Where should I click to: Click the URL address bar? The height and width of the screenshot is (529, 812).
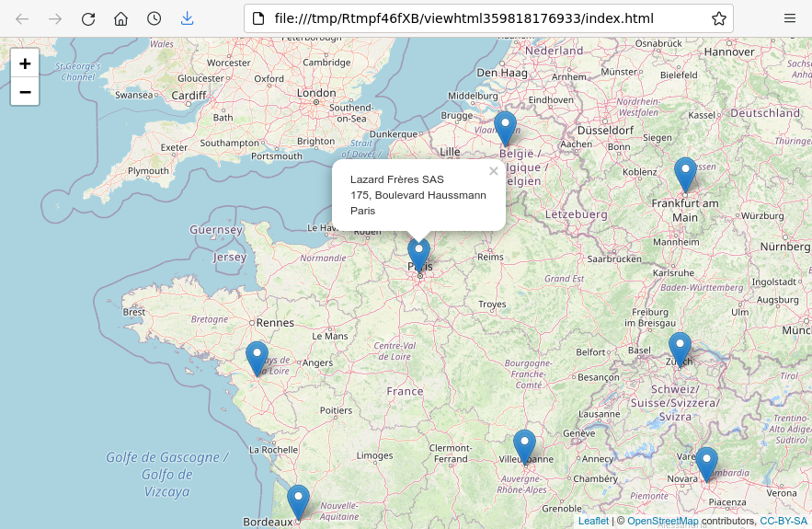478,18
